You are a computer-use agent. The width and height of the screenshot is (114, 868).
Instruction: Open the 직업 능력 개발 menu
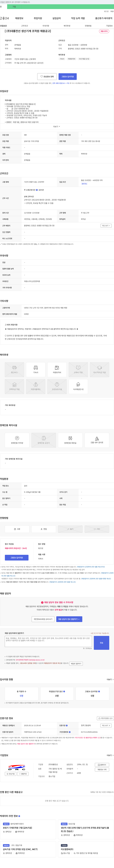coord(78,18)
